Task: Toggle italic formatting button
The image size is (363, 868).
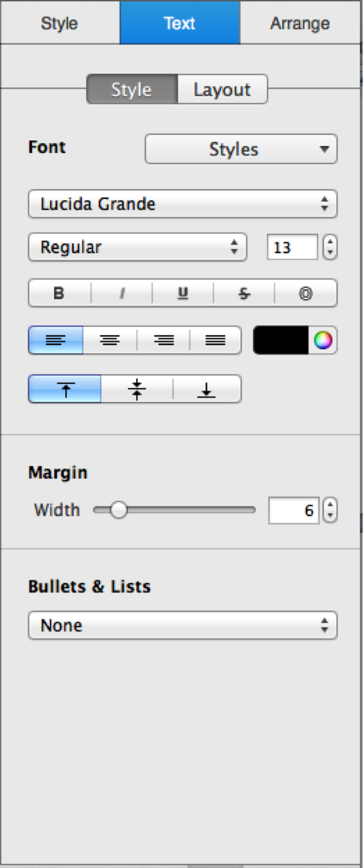Action: tap(121, 293)
